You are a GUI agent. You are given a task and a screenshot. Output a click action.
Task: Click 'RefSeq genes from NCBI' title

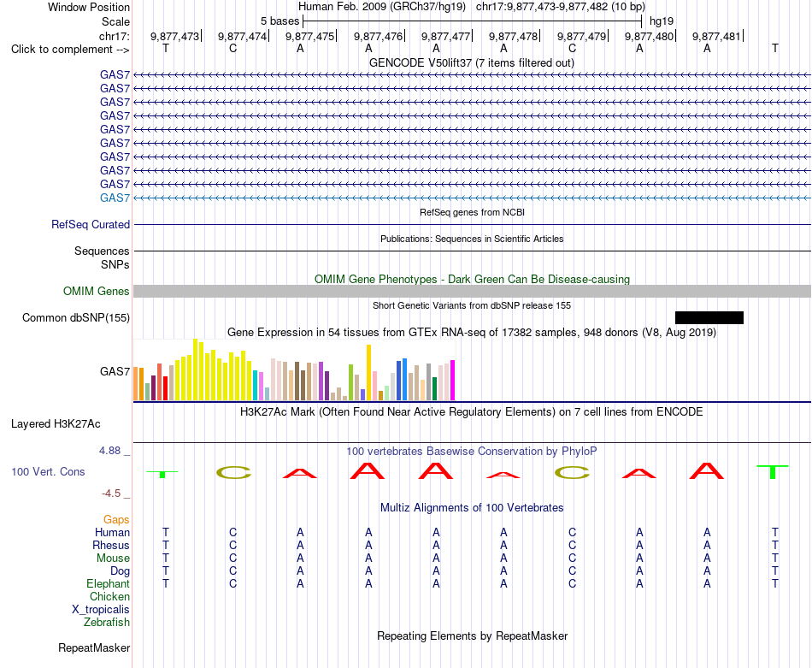[x=472, y=212]
